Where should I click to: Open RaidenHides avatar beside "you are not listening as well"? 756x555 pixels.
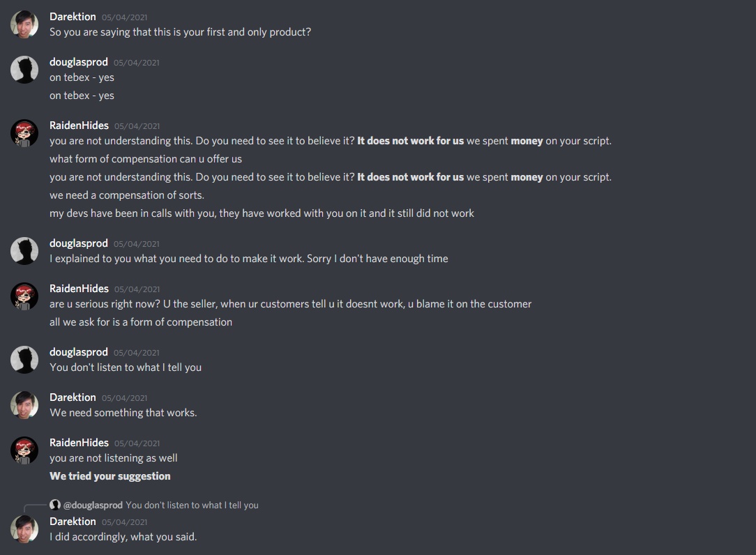(24, 450)
